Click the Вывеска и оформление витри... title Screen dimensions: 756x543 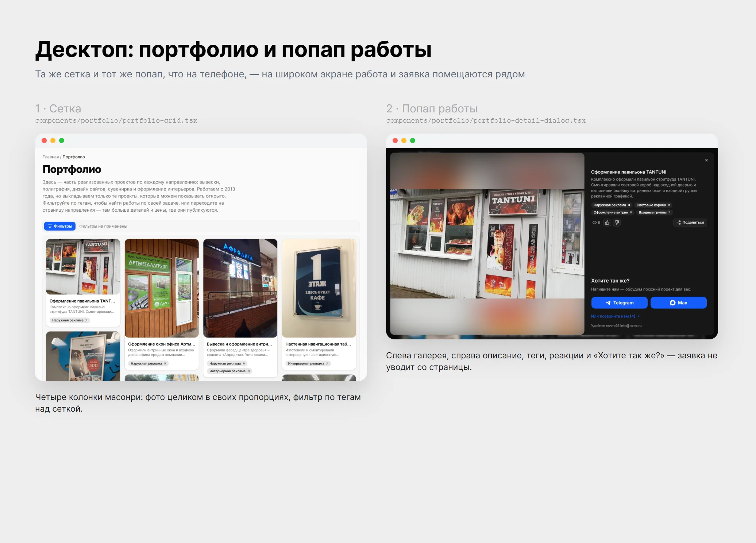click(239, 344)
